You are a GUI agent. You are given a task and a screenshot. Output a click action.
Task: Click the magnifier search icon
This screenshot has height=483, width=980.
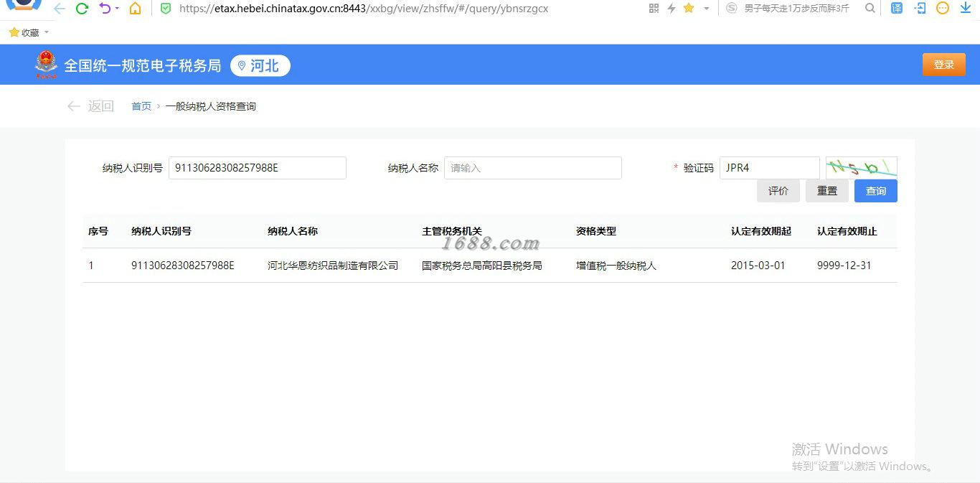(x=870, y=9)
